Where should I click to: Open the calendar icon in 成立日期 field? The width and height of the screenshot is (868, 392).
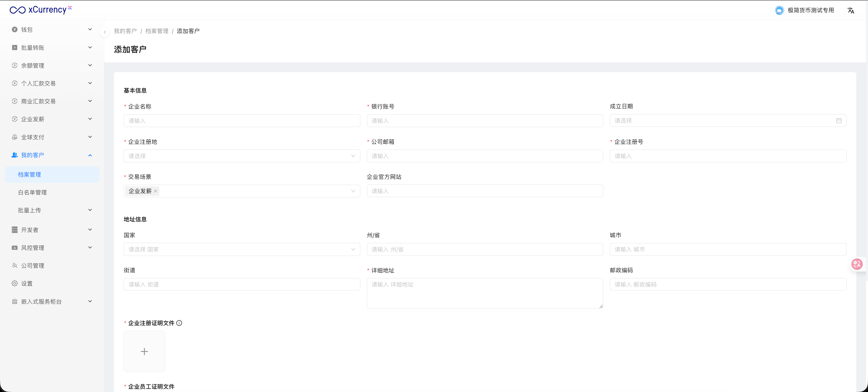tap(839, 121)
